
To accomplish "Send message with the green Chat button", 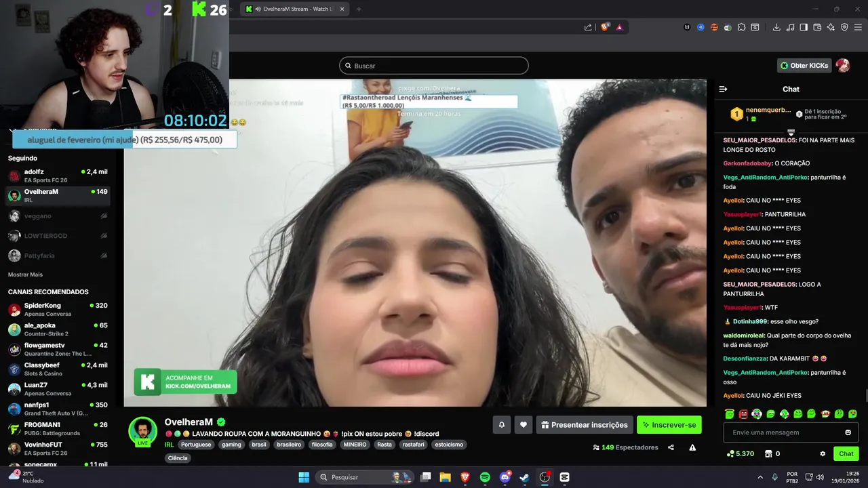I will click(x=846, y=453).
